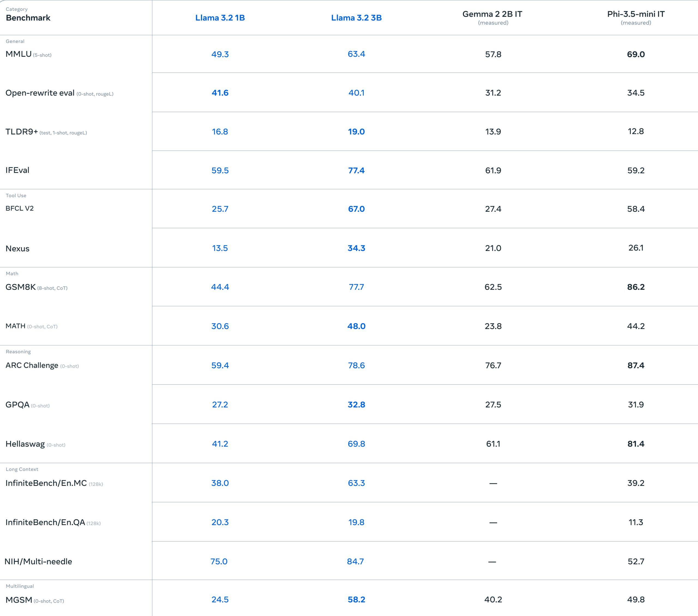Click Open-rewrite score 31.2 for Gemma 2 2B

click(493, 93)
